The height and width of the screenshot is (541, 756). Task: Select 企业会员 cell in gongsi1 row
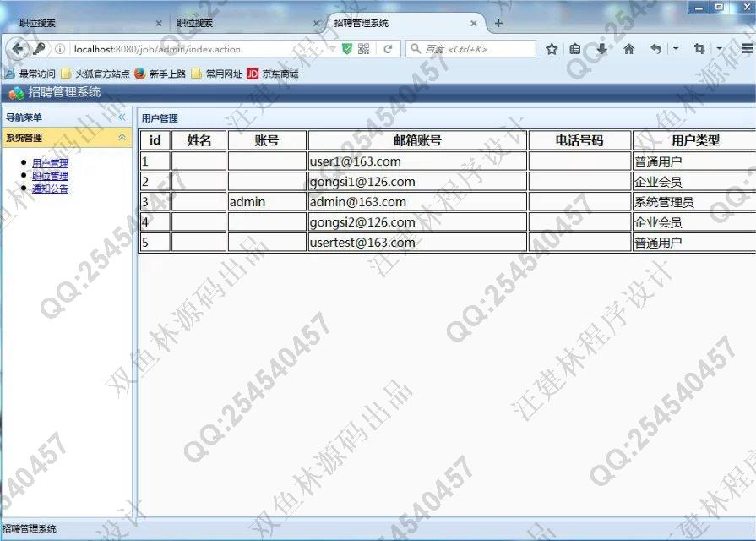[694, 182]
